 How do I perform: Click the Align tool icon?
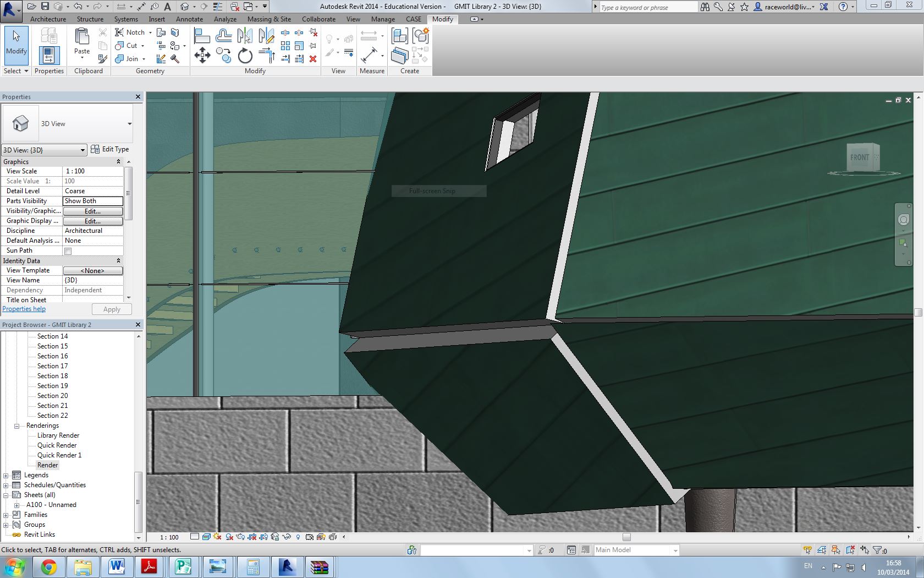coord(202,36)
